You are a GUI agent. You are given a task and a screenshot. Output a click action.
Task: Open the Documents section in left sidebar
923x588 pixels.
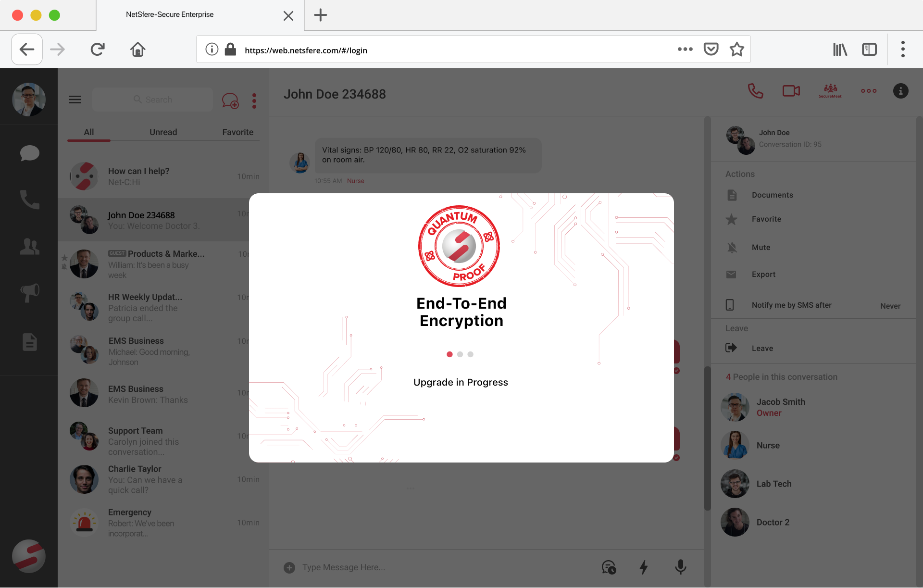29,342
